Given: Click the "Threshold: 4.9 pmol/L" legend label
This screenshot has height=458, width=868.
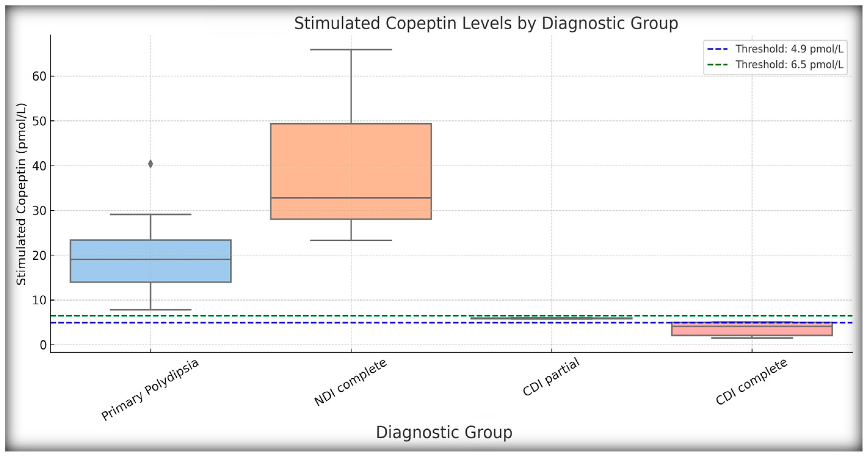Looking at the screenshot, I should (x=789, y=49).
